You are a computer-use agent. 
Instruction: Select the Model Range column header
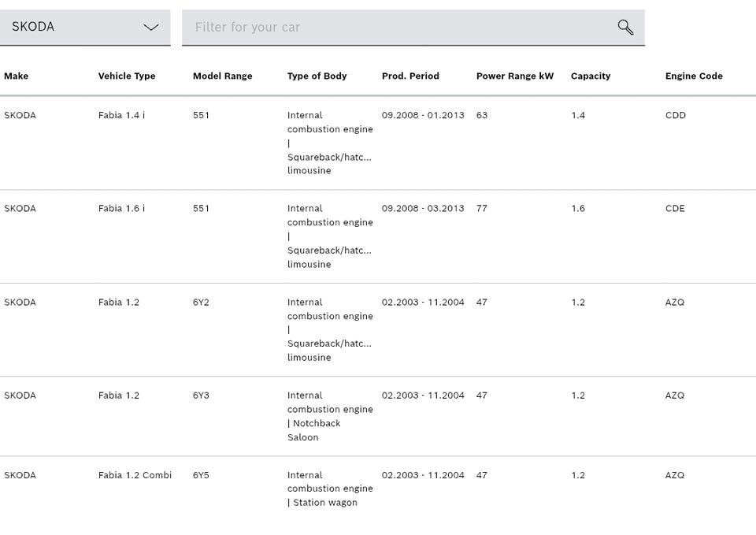pyautogui.click(x=222, y=76)
